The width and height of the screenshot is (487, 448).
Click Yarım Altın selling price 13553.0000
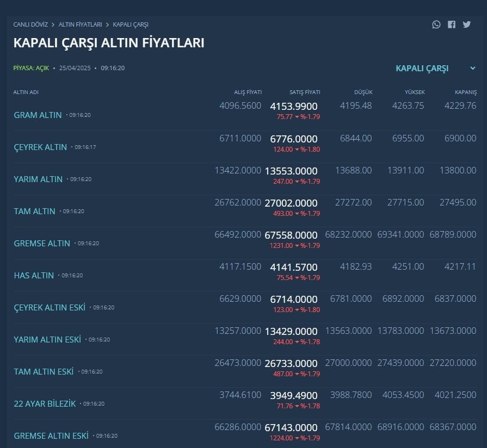point(291,171)
